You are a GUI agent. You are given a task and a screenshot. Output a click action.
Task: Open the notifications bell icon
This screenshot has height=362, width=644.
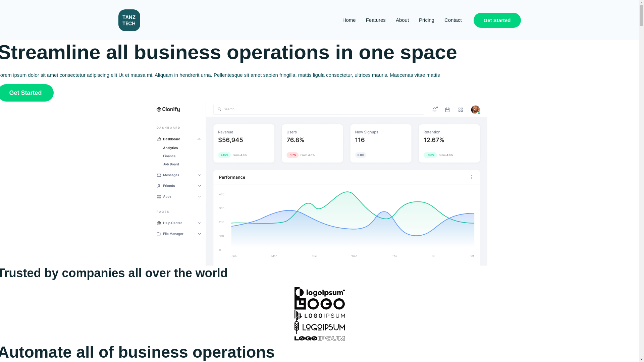435,110
